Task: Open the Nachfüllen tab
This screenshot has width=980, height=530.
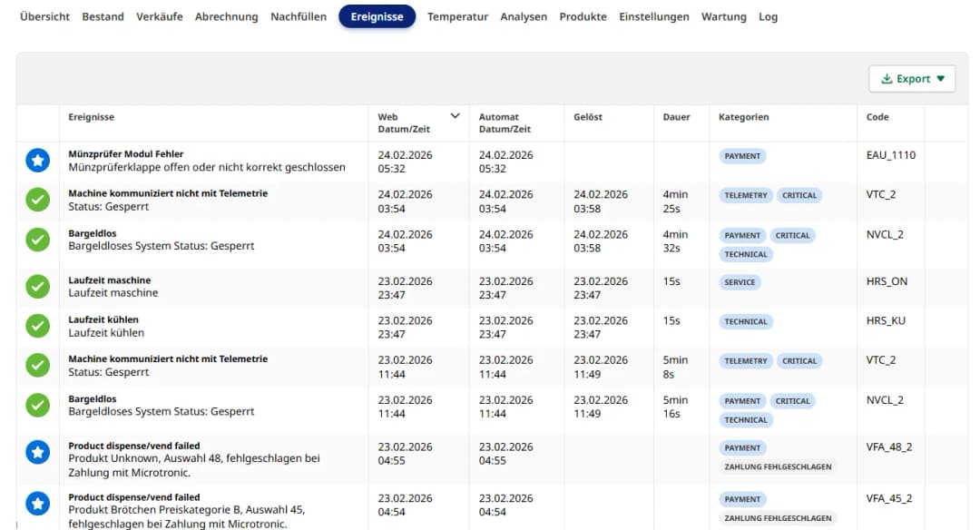Action: [x=299, y=16]
